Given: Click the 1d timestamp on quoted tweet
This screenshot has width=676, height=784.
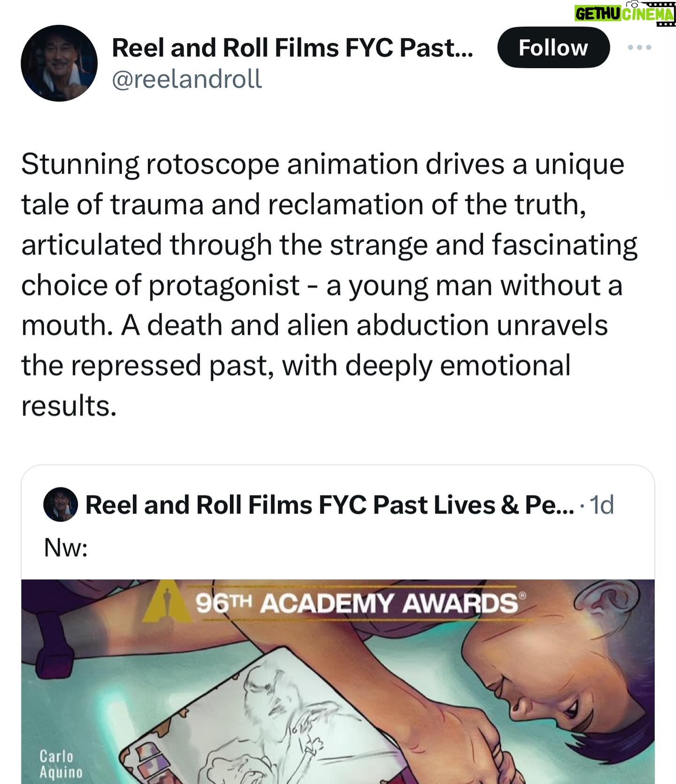Looking at the screenshot, I should click(601, 505).
